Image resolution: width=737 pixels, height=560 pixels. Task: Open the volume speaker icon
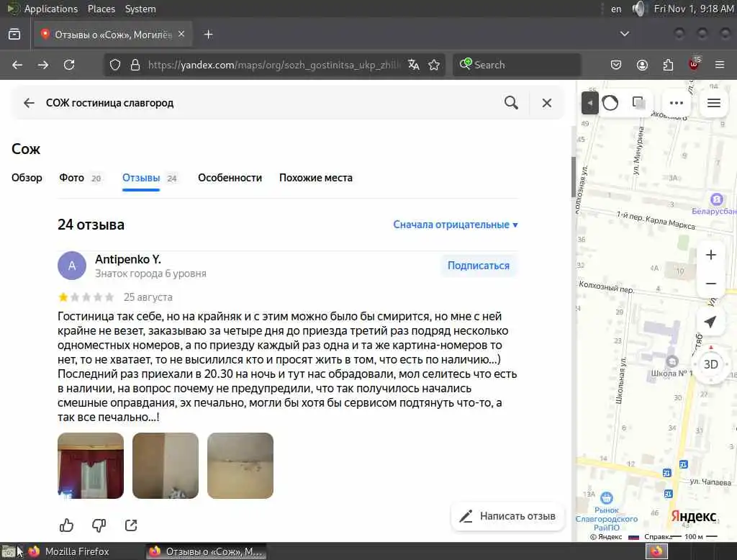point(638,9)
